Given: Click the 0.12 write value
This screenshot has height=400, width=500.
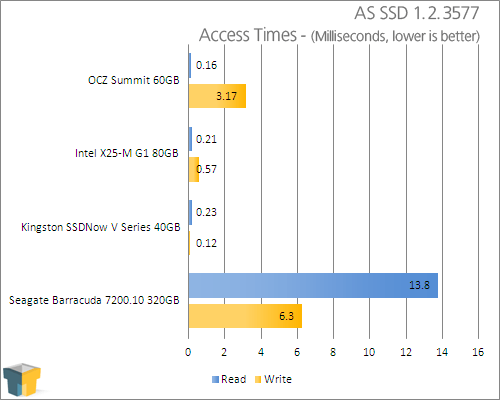Looking at the screenshot, I should click(206, 243).
